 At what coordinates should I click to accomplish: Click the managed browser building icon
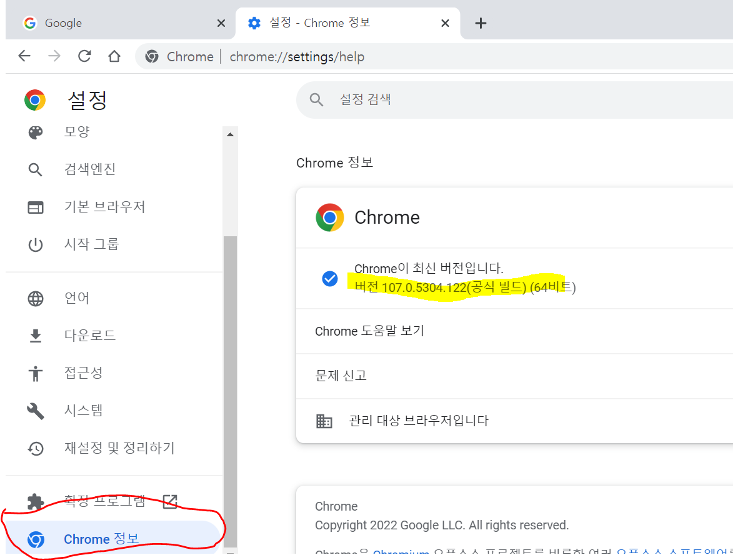click(324, 421)
